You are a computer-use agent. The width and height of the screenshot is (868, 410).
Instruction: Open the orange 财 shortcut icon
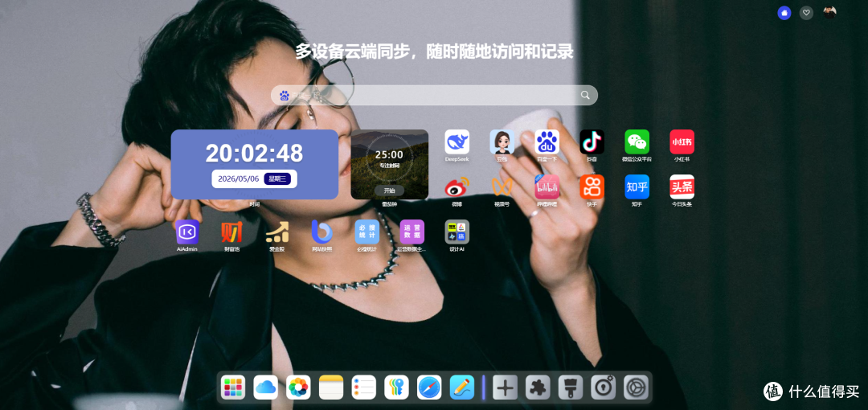tap(232, 232)
